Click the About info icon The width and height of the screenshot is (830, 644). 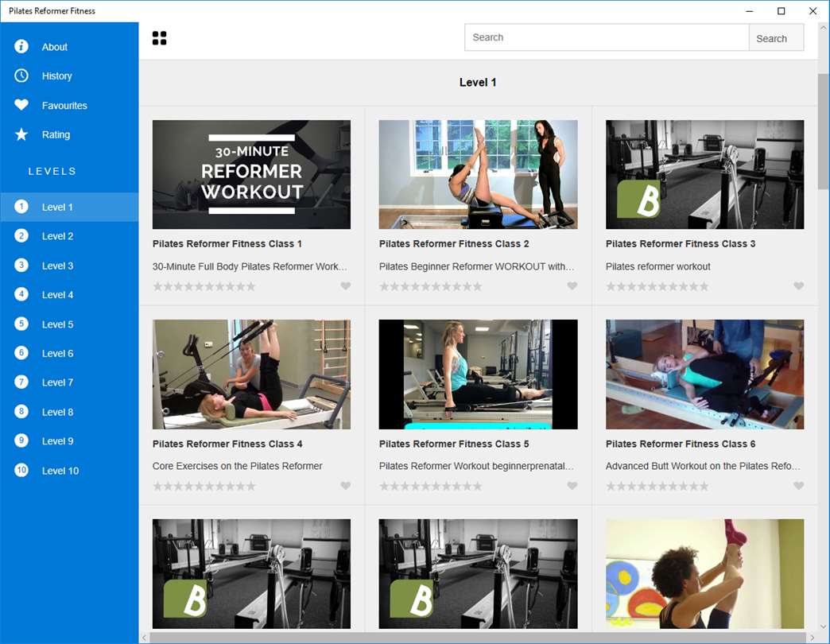[x=21, y=47]
